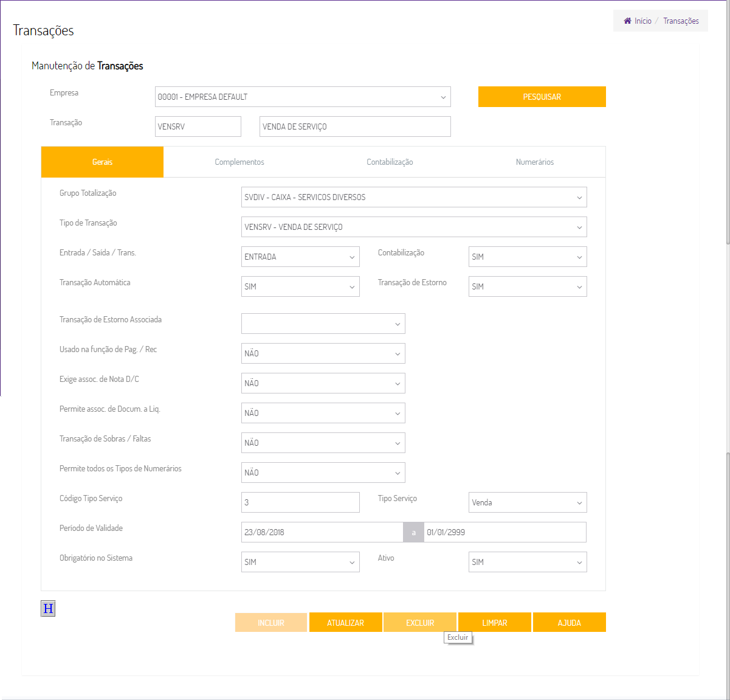Click the Transações breadcrumb link
Viewport: 730px width, 700px height.
681,21
